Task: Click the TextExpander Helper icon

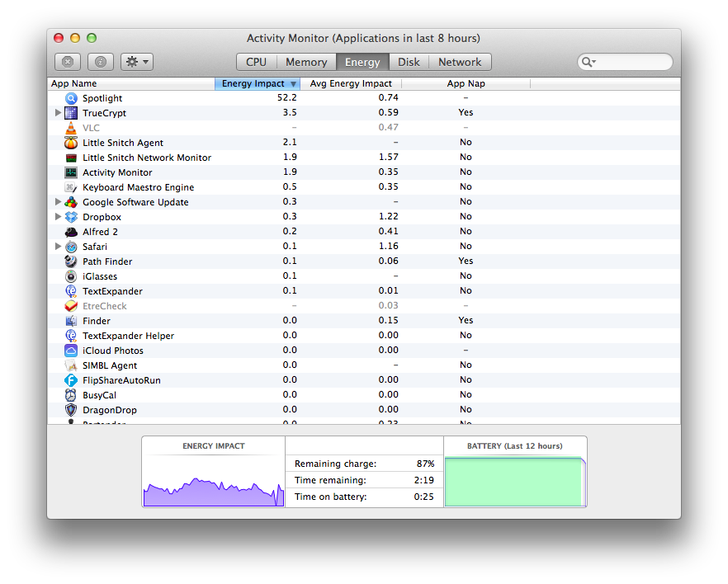Action: 71,336
